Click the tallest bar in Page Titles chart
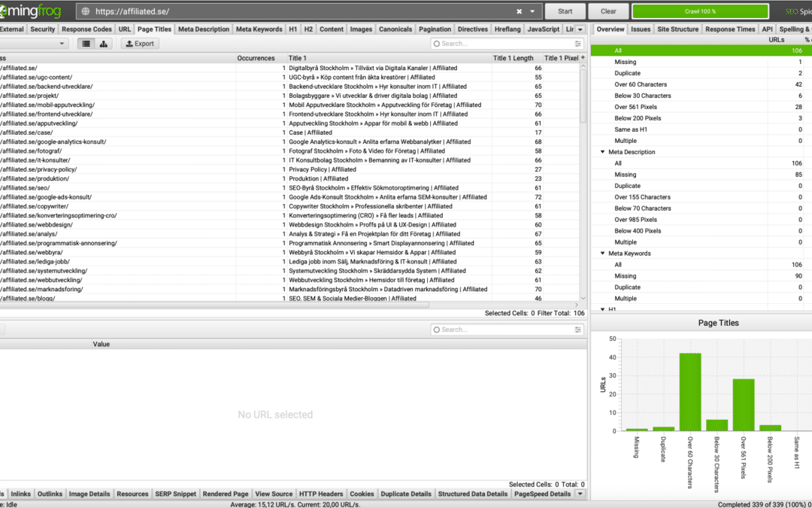The image size is (812, 508). [690, 392]
